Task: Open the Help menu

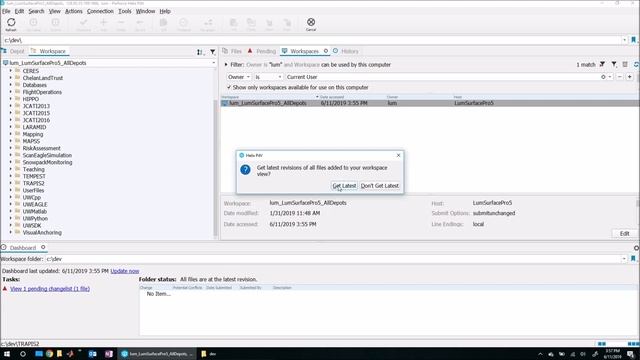Action: (x=165, y=11)
